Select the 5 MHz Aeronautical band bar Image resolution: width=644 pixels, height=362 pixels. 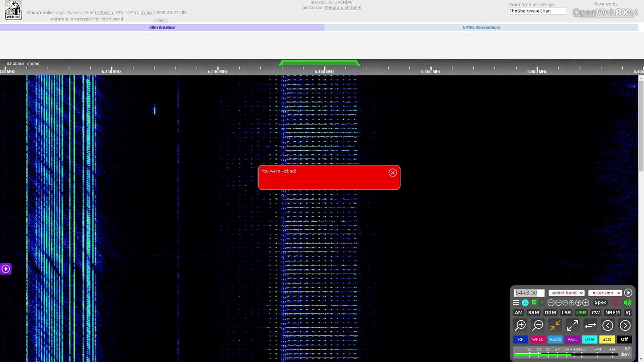481,27
